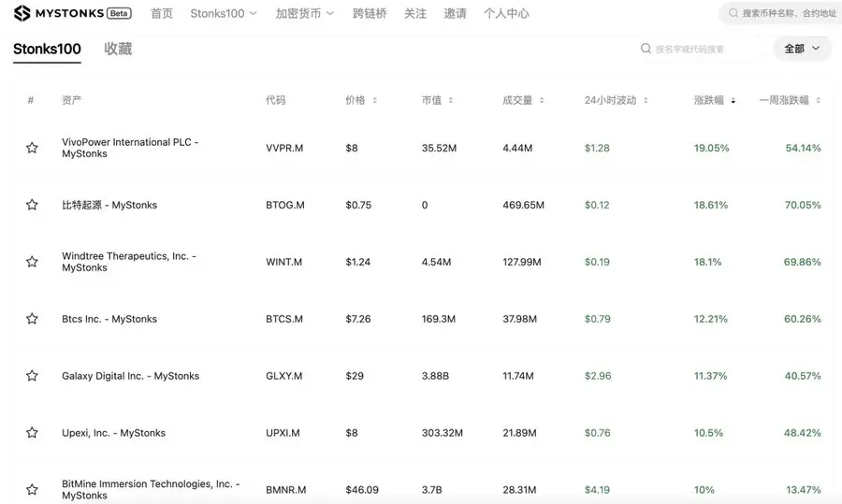Click market cap value 3.88B
Viewport: 842px width, 504px height.
pos(435,376)
